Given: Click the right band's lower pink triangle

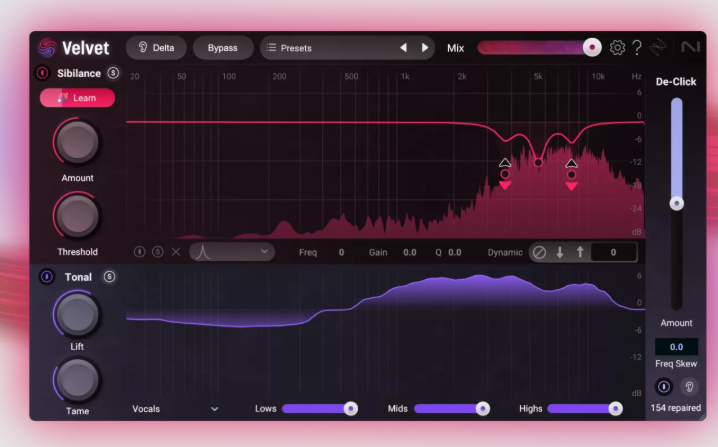Looking at the screenshot, I should click(571, 185).
